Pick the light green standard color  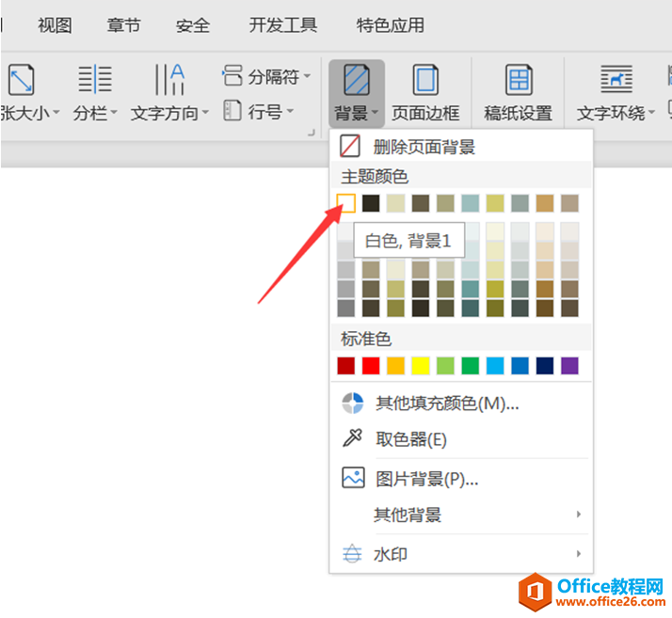[445, 366]
